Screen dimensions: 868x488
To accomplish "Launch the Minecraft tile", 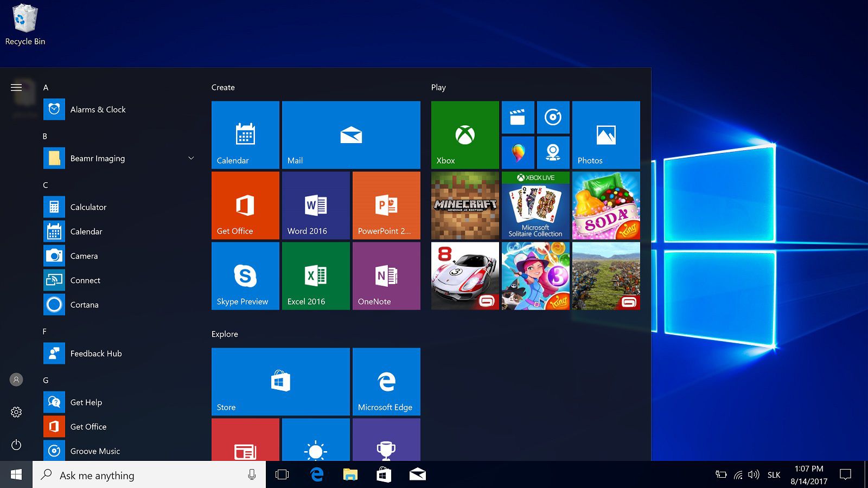I will (x=465, y=206).
